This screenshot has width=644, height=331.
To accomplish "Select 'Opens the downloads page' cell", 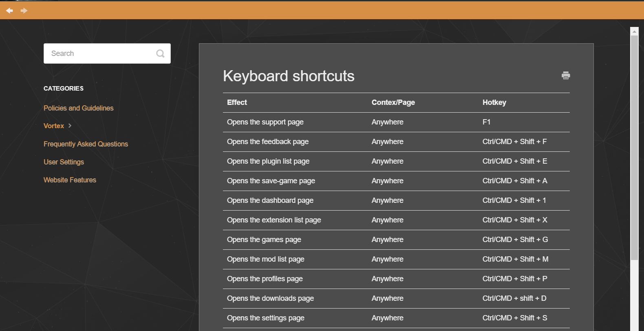I will pyautogui.click(x=270, y=298).
